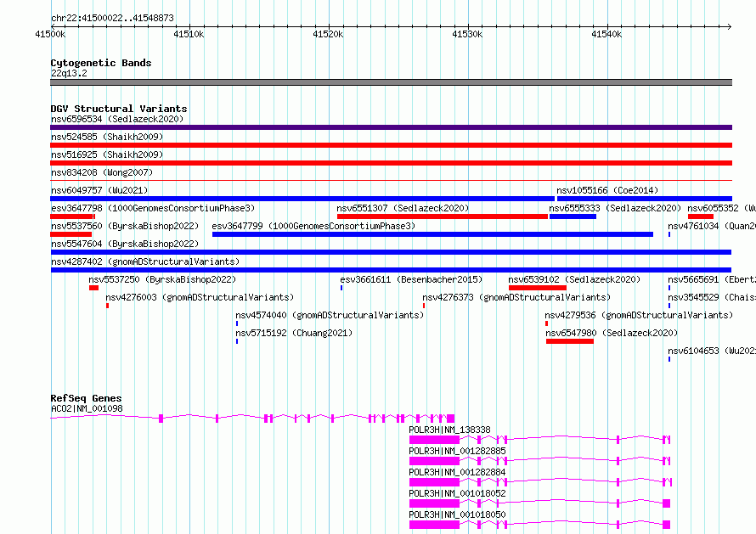Click the blue esv3647799 1000Genomes variant bar
Image resolution: width=756 pixels, height=534 pixels.
point(432,234)
